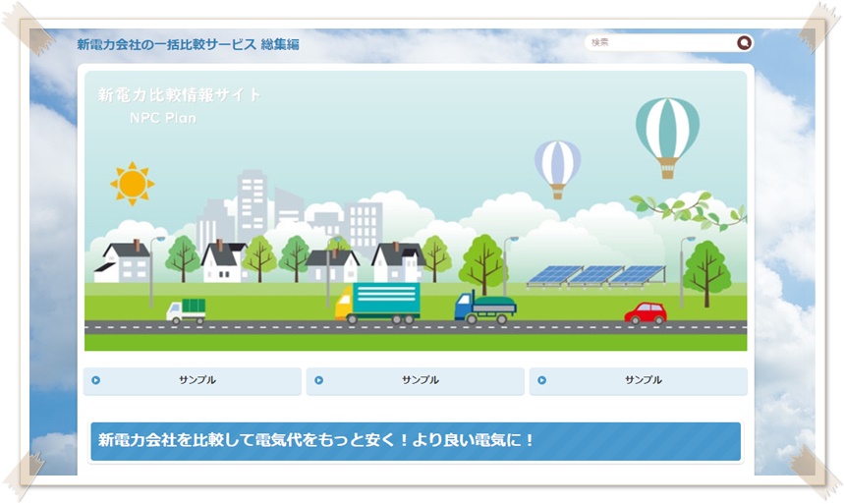Click the 新電力比較情報サイト banner text

click(179, 95)
